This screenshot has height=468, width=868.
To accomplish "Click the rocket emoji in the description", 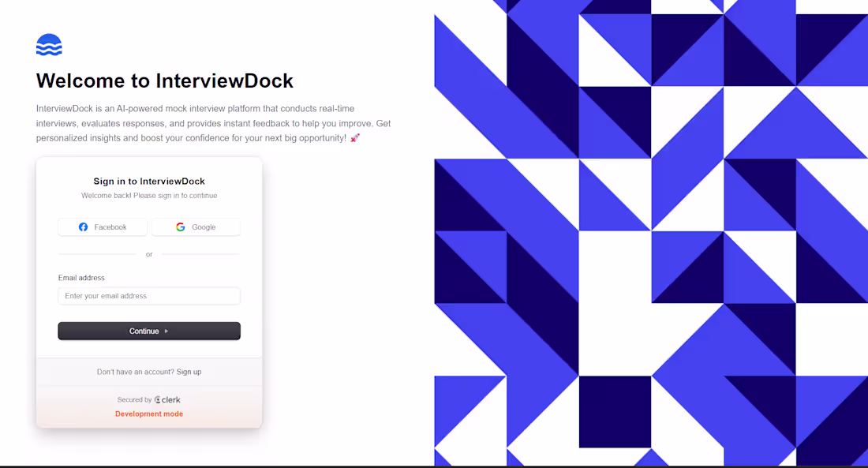I will tap(355, 138).
